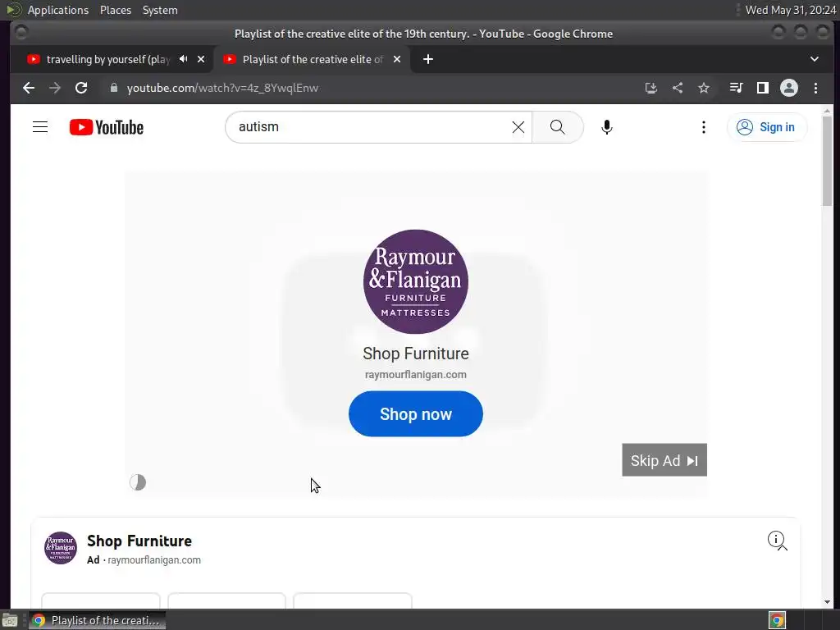Image resolution: width=840 pixels, height=630 pixels.
Task: Open the Places menu
Action: click(x=116, y=10)
